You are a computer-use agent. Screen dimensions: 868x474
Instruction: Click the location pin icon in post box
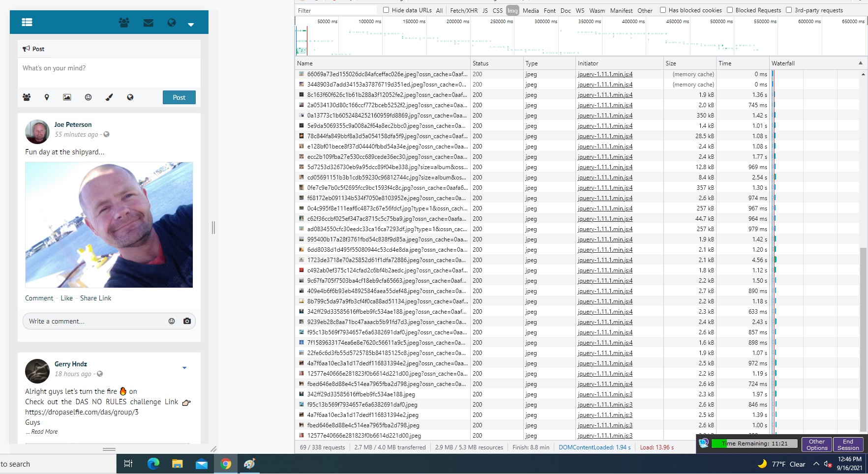(47, 97)
